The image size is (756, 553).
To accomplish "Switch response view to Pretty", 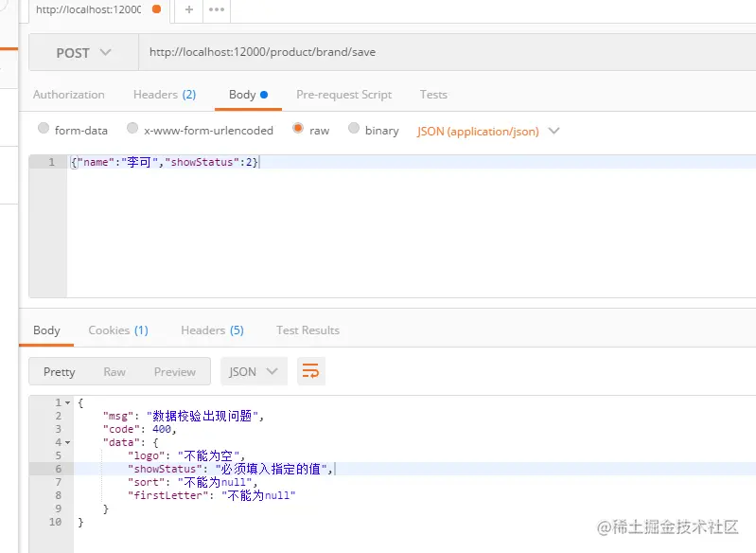I will pos(60,372).
